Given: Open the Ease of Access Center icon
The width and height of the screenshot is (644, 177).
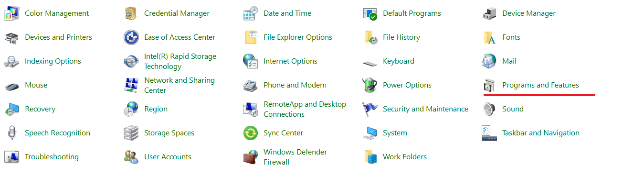Looking at the screenshot, I should [131, 37].
